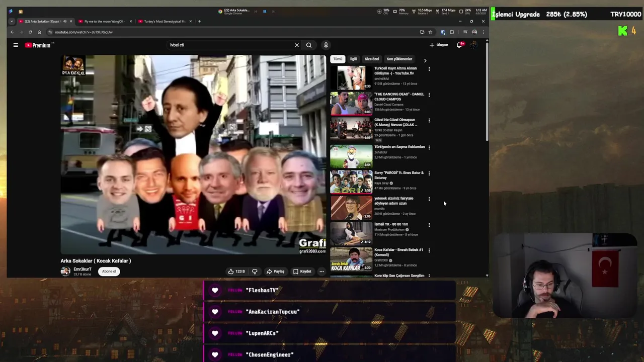The height and width of the screenshot is (362, 644).
Task: Open Koca Kafalar Emrah Bebek thumbnail
Action: [x=351, y=259]
